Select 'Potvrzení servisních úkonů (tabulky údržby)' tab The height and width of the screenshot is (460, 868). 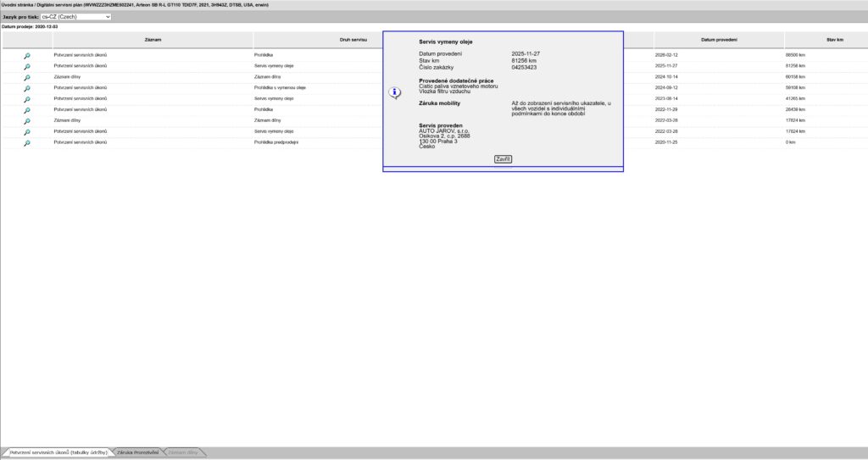pos(58,453)
